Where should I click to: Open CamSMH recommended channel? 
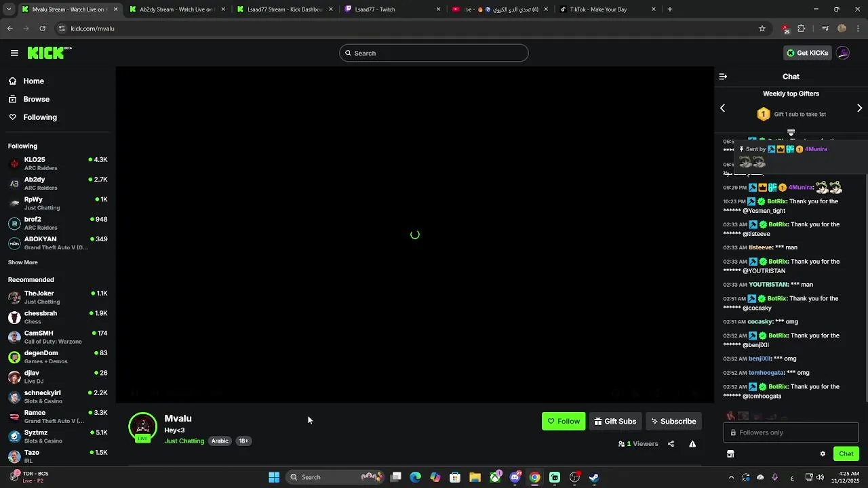58,337
